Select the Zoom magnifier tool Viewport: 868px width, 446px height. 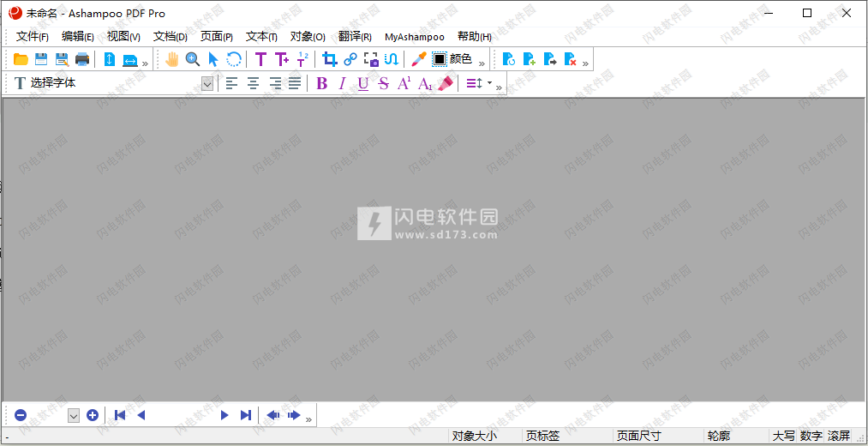coord(193,59)
